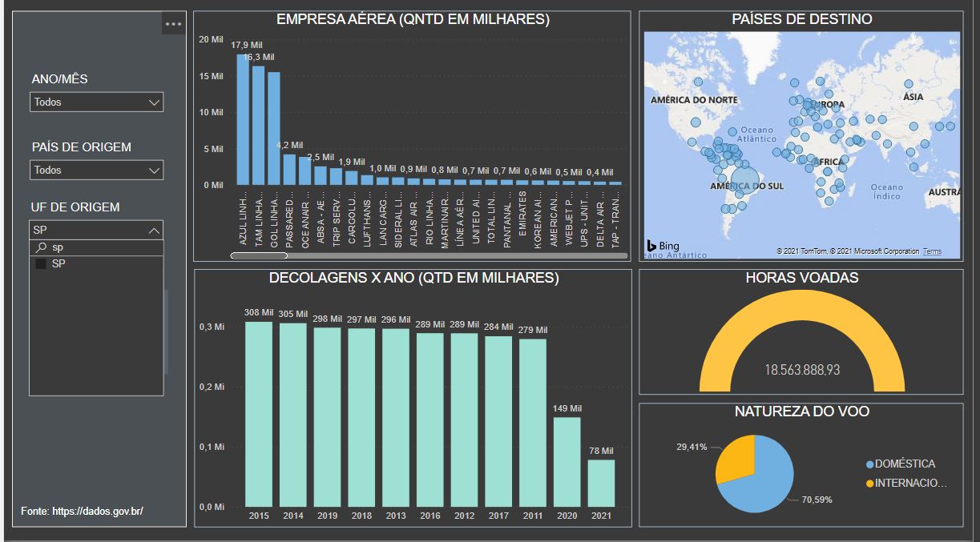Select the AZUL LINH... bar in airline chart
The height and width of the screenshot is (542, 980).
(243, 119)
